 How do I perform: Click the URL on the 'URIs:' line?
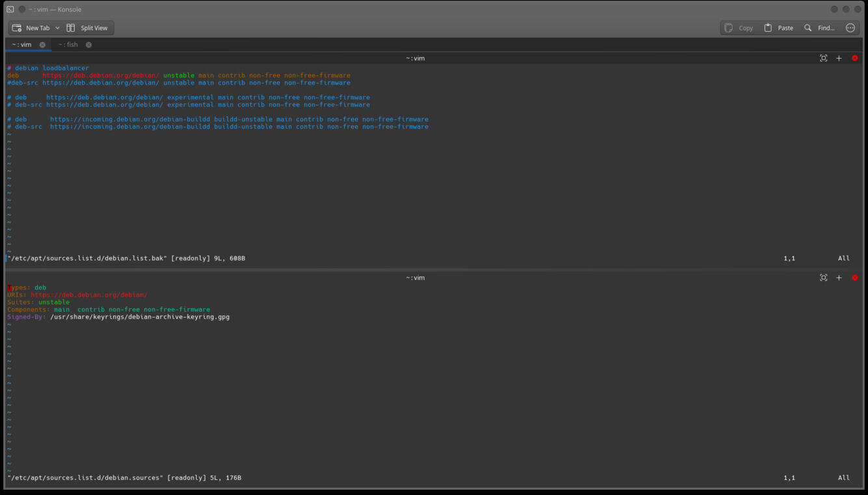click(x=89, y=295)
